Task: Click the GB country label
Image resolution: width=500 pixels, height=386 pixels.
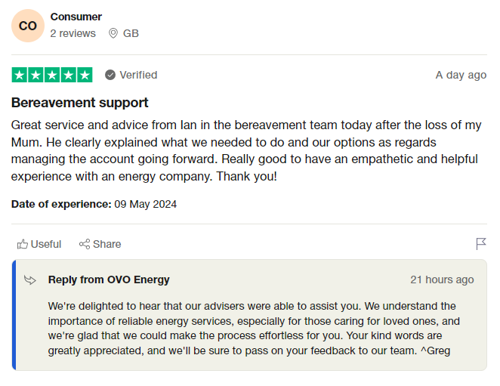Action: (131, 33)
